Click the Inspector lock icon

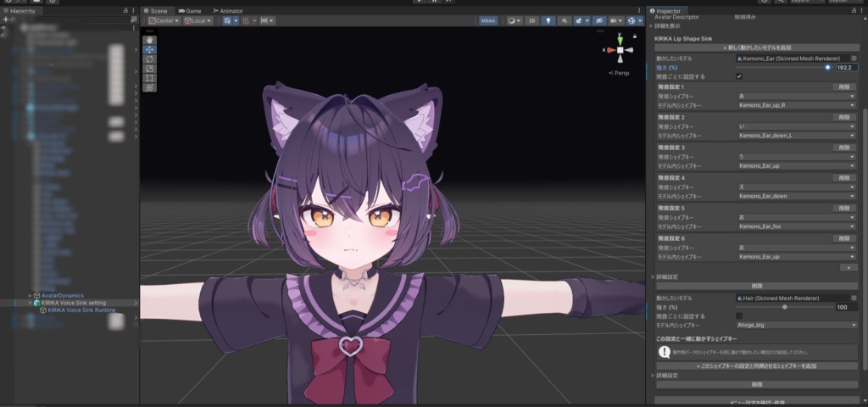[x=853, y=10]
